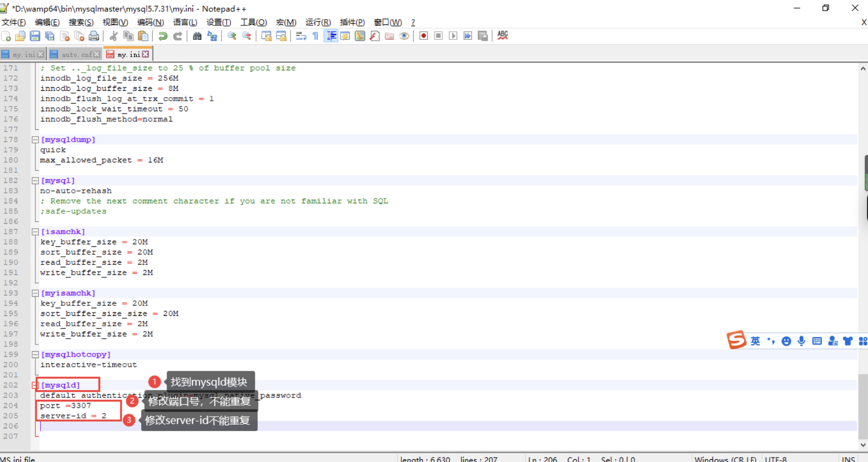Screen dimensions: 868x462
Task: Click the scrollbar down arrow
Action: tap(863, 445)
